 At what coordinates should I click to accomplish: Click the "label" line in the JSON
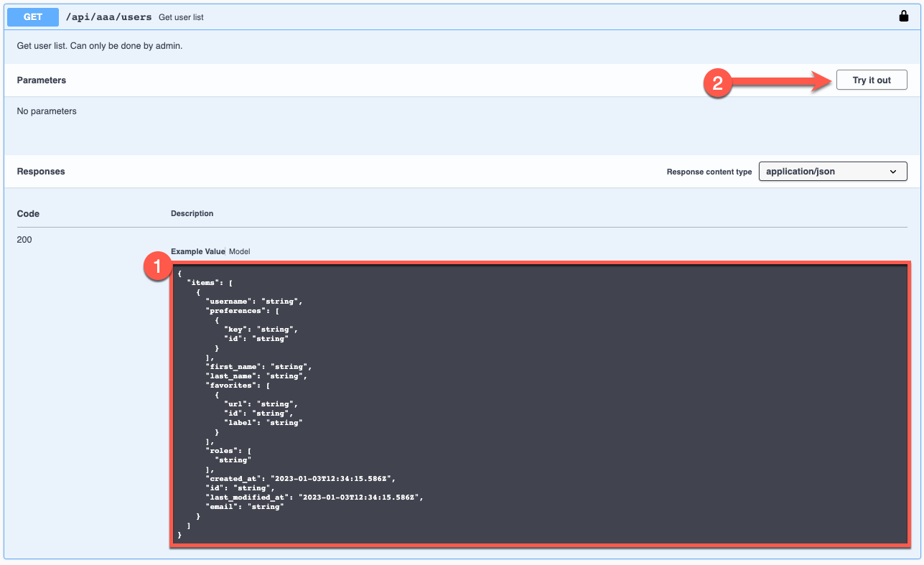(x=263, y=423)
